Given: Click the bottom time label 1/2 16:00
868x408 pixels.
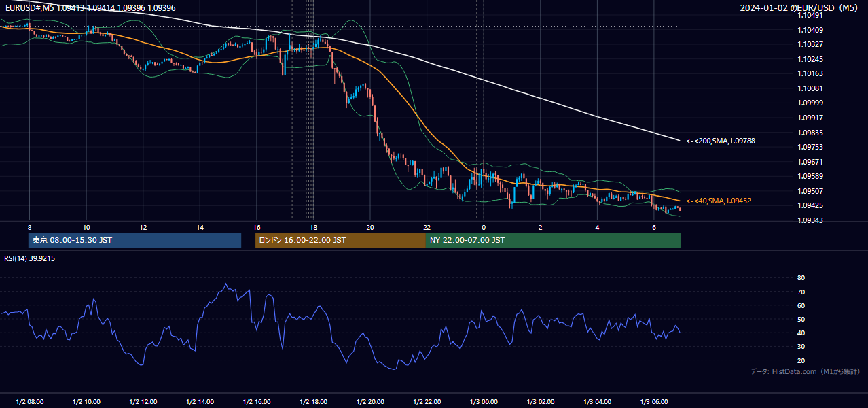Looking at the screenshot, I should point(257,402).
